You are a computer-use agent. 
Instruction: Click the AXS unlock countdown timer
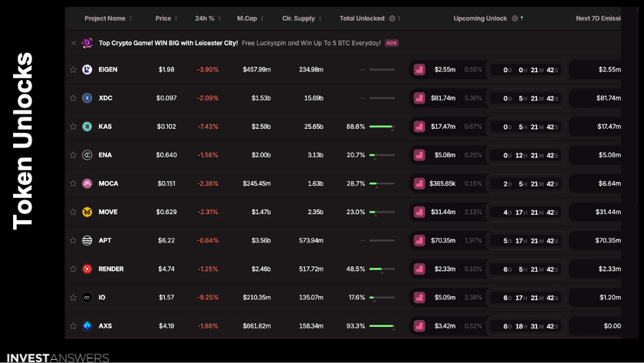[526, 326]
